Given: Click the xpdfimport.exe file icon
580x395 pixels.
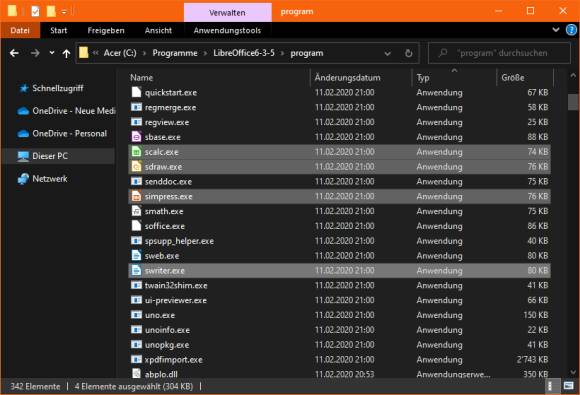Looking at the screenshot, I should click(x=136, y=359).
